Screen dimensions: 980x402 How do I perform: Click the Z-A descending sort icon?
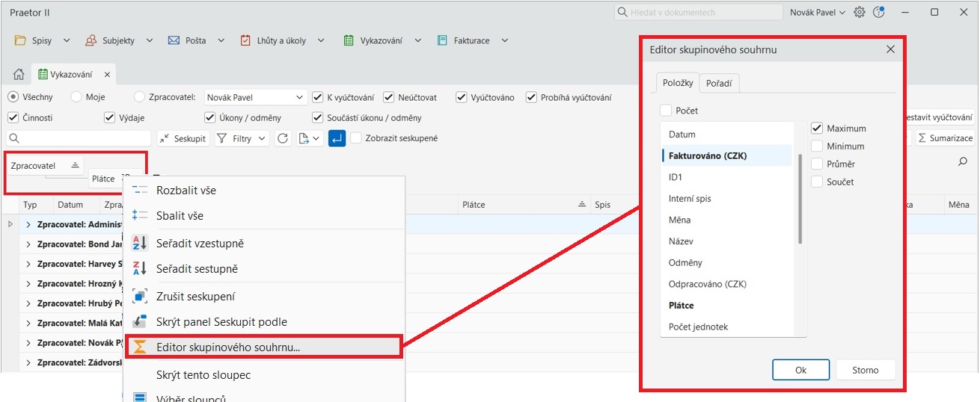point(140,268)
